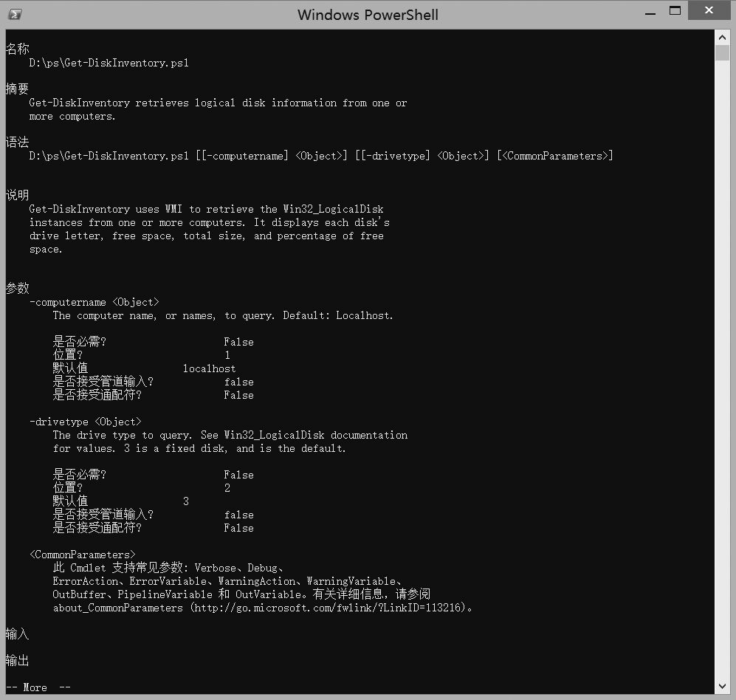Click the Windows PowerShell title bar text
Viewport: 736px width, 700px height.
(x=368, y=15)
